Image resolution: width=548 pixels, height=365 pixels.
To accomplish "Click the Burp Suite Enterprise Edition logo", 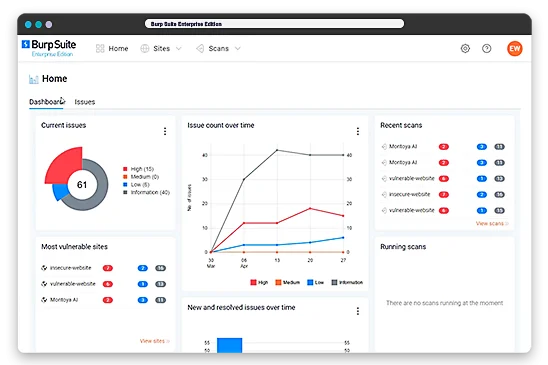I will 49,48.
